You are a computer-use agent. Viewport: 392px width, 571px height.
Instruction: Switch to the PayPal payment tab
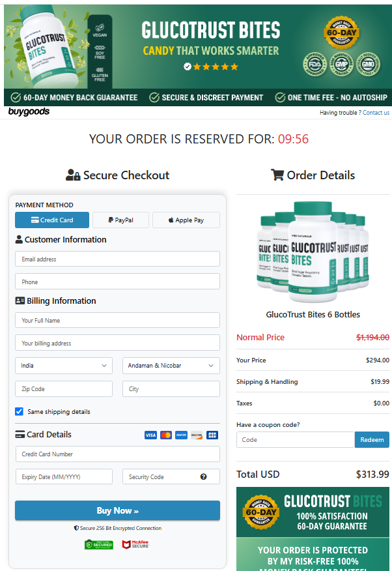pyautogui.click(x=120, y=220)
